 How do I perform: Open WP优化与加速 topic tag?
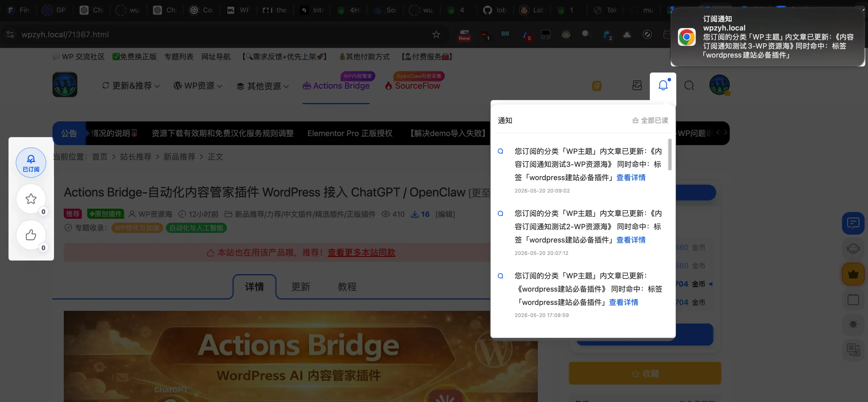[x=137, y=228]
